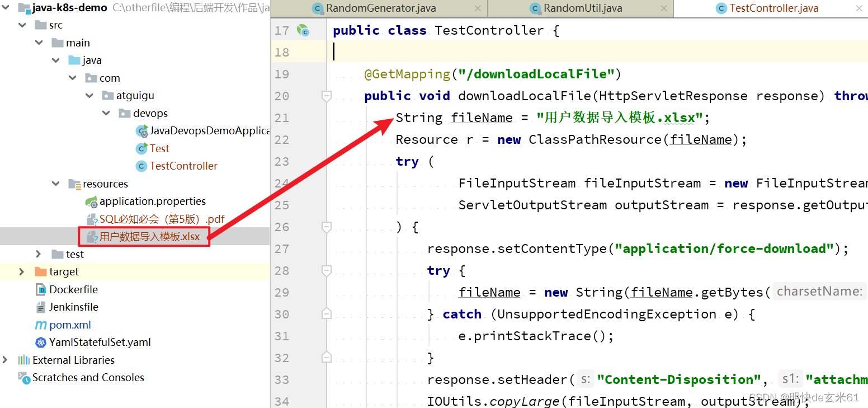Collapse the resources folder arrow
This screenshot has height=408, width=868.
(56, 184)
